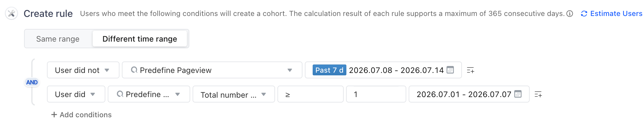
Task: Open the truncated Predefine event dropdown in second row
Action: tap(149, 94)
